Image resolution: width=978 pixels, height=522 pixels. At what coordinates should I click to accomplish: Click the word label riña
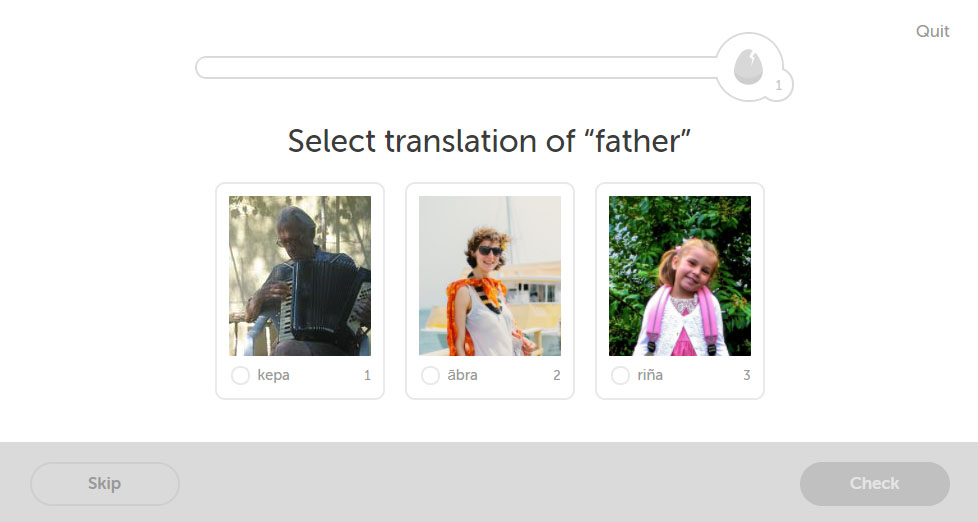pos(650,376)
